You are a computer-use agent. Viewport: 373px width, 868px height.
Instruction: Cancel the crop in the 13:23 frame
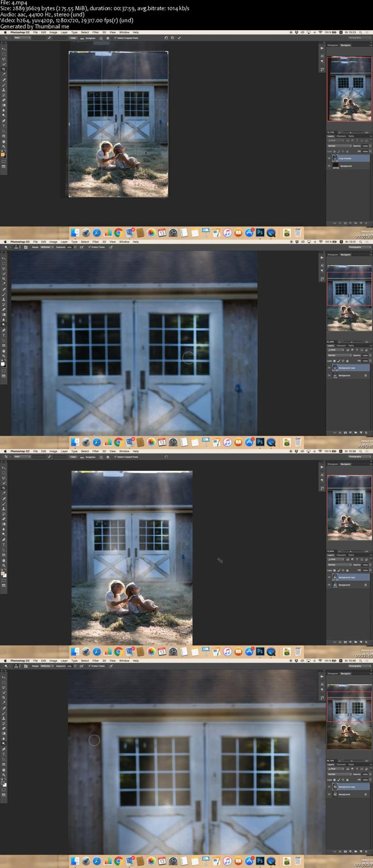172,38
